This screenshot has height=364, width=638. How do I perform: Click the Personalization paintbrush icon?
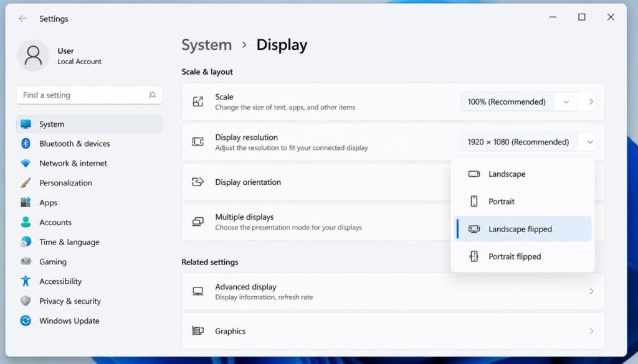(26, 183)
